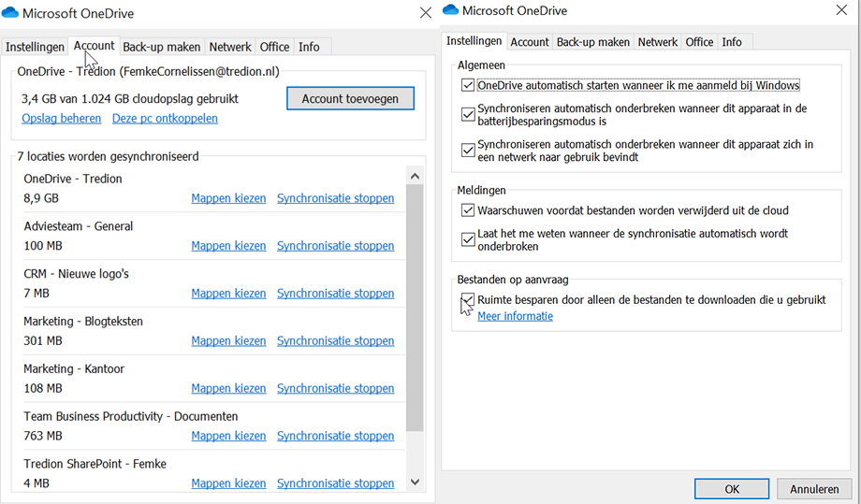Open Info tab in left window

tap(309, 47)
